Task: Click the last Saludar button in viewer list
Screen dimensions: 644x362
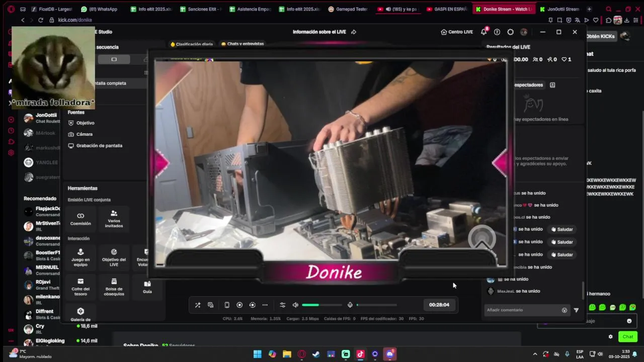Action: pyautogui.click(x=561, y=254)
